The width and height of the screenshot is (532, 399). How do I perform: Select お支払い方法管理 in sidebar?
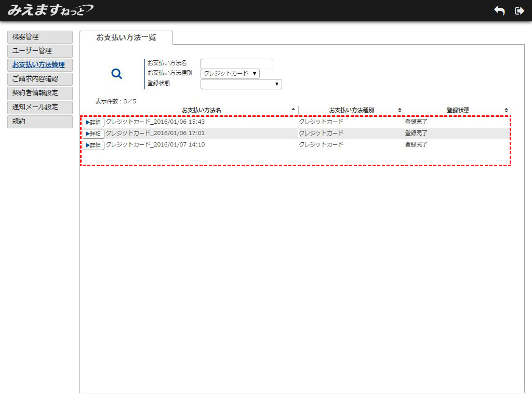[x=40, y=65]
